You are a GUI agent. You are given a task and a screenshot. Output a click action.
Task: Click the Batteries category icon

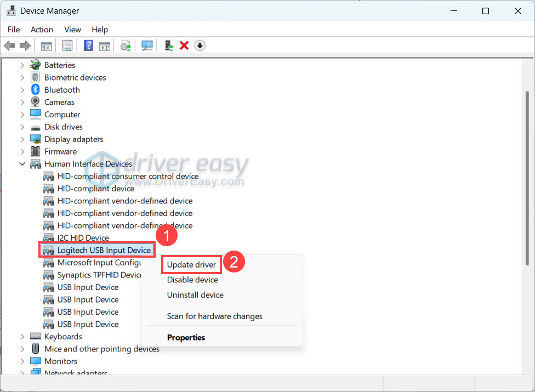[x=35, y=65]
